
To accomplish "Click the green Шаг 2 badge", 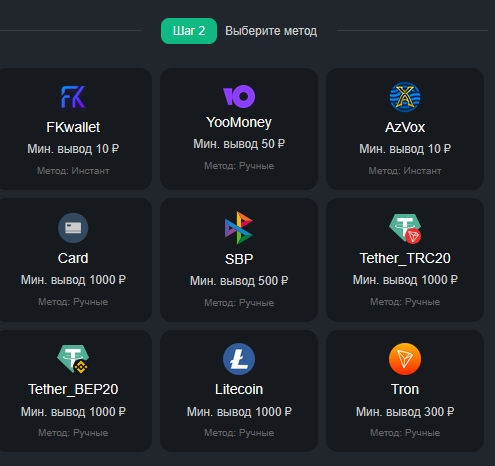I will pos(189,31).
